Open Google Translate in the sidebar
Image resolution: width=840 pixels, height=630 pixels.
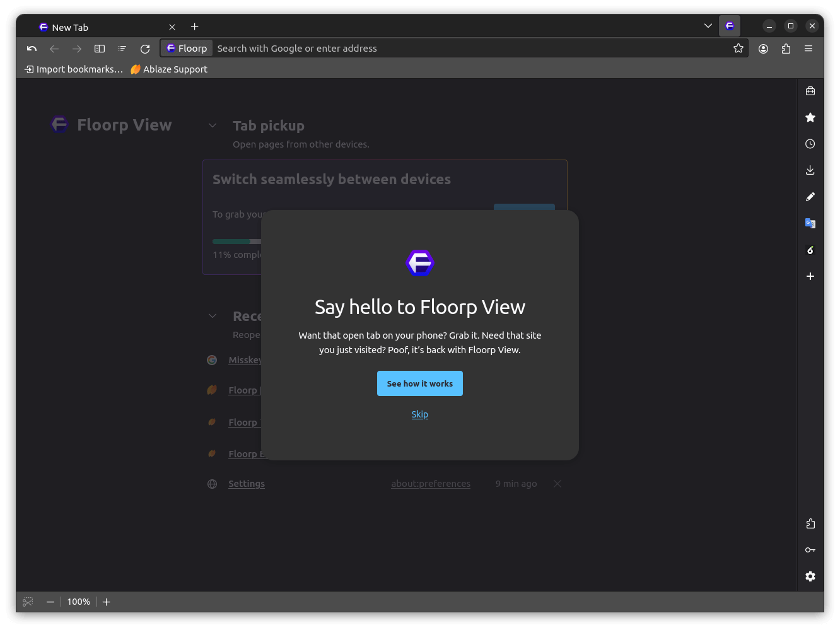(x=810, y=223)
